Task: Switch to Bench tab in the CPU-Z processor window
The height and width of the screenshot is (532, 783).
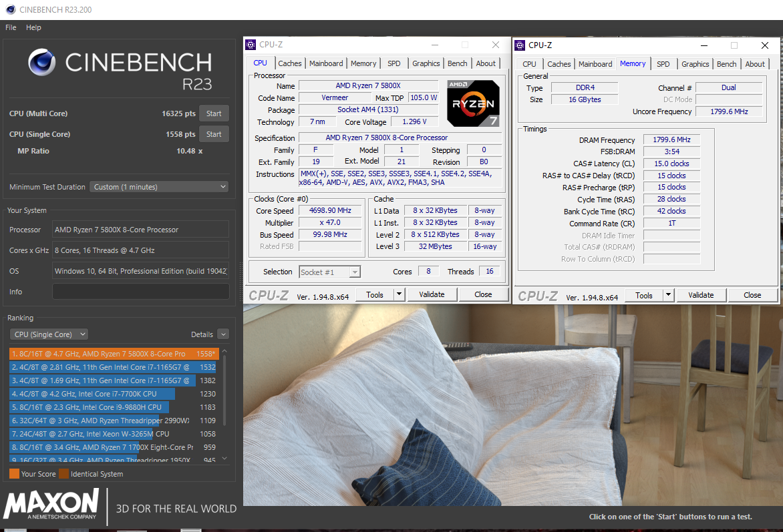Action: (x=458, y=63)
